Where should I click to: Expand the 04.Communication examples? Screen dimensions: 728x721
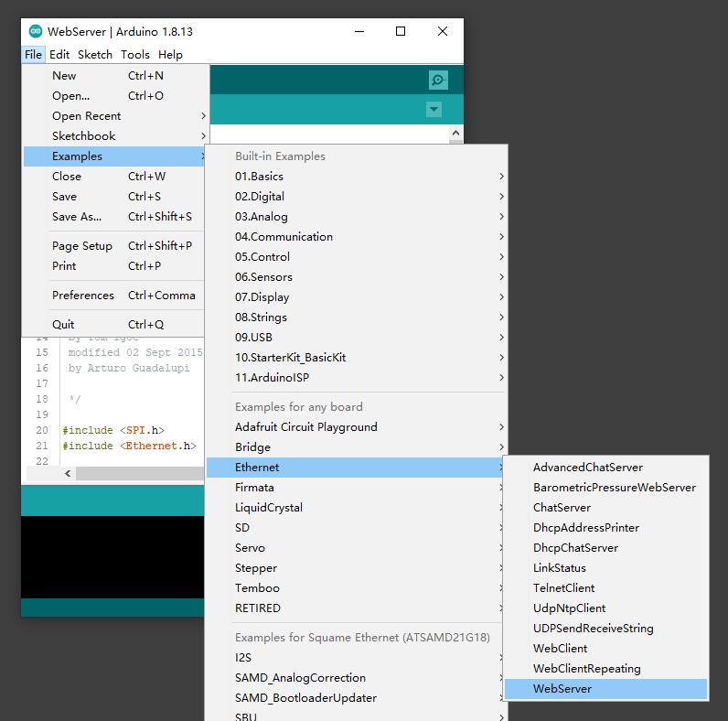click(x=356, y=236)
